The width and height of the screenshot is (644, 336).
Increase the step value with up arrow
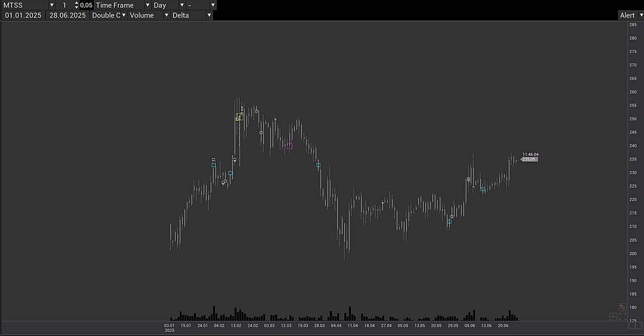[x=76, y=3]
